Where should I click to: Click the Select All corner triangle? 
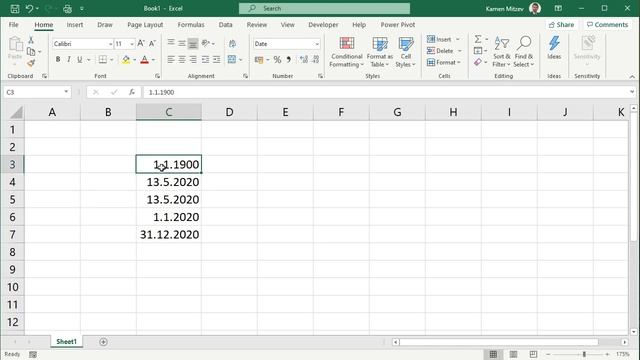pyautogui.click(x=16, y=112)
